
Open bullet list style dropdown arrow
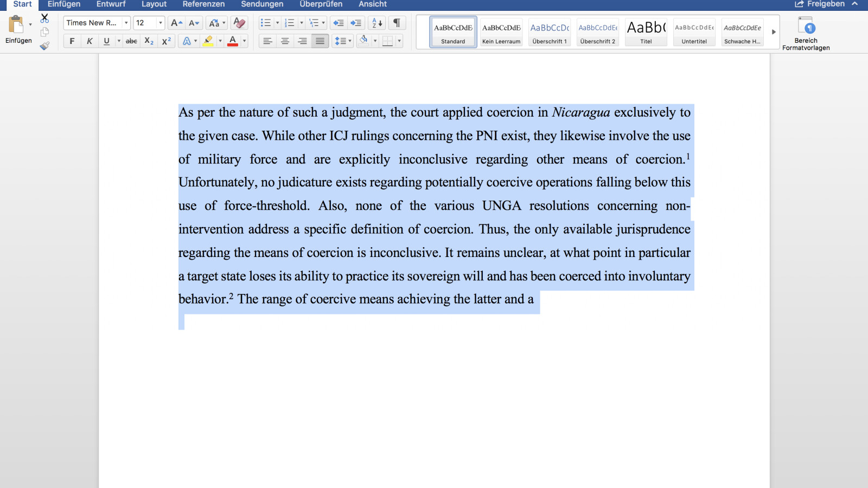click(277, 23)
